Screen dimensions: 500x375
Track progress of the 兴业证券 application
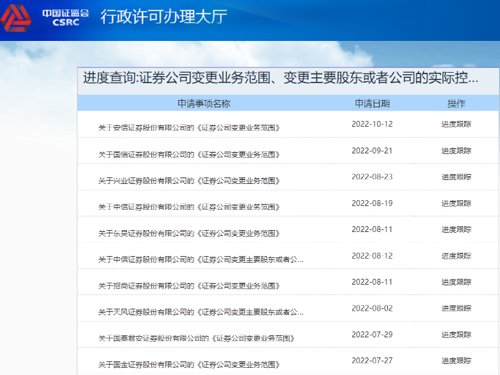[456, 177]
